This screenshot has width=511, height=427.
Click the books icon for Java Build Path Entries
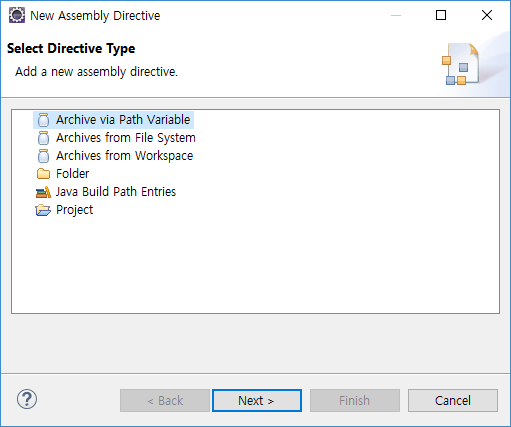43,192
